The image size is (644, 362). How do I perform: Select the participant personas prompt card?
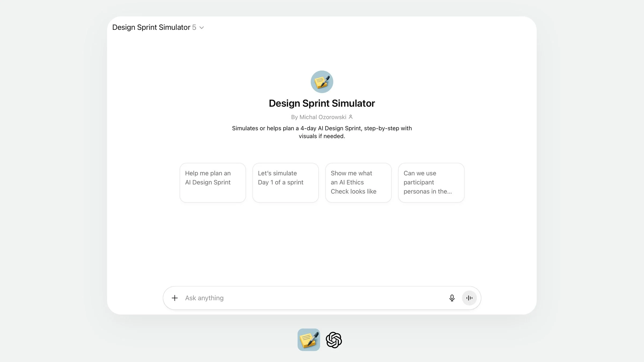pos(431,183)
